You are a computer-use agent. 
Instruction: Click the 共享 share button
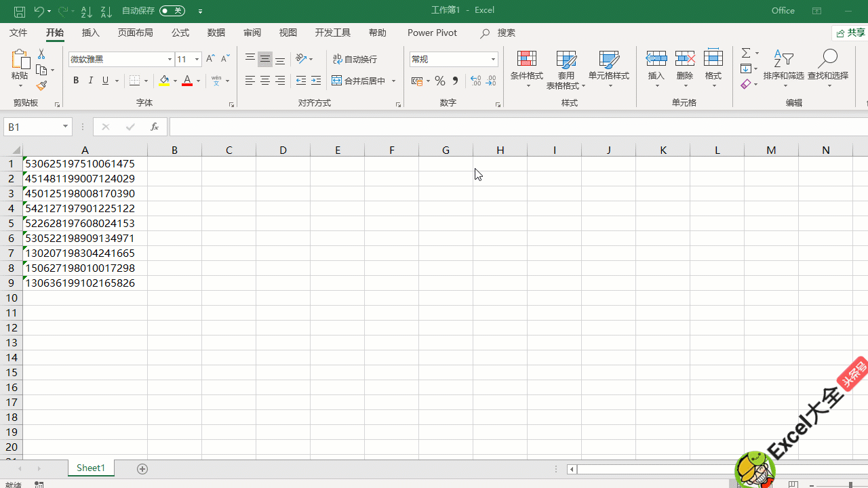[x=850, y=33]
